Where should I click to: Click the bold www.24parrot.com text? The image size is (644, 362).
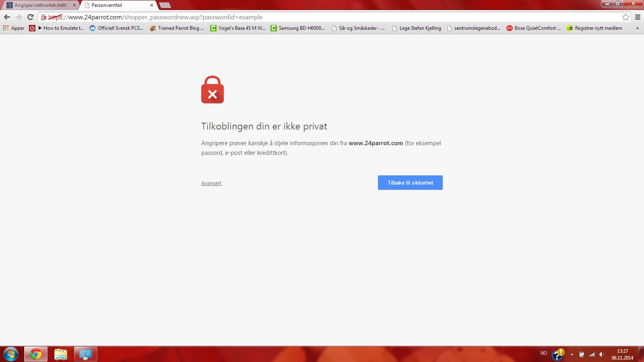(x=376, y=143)
